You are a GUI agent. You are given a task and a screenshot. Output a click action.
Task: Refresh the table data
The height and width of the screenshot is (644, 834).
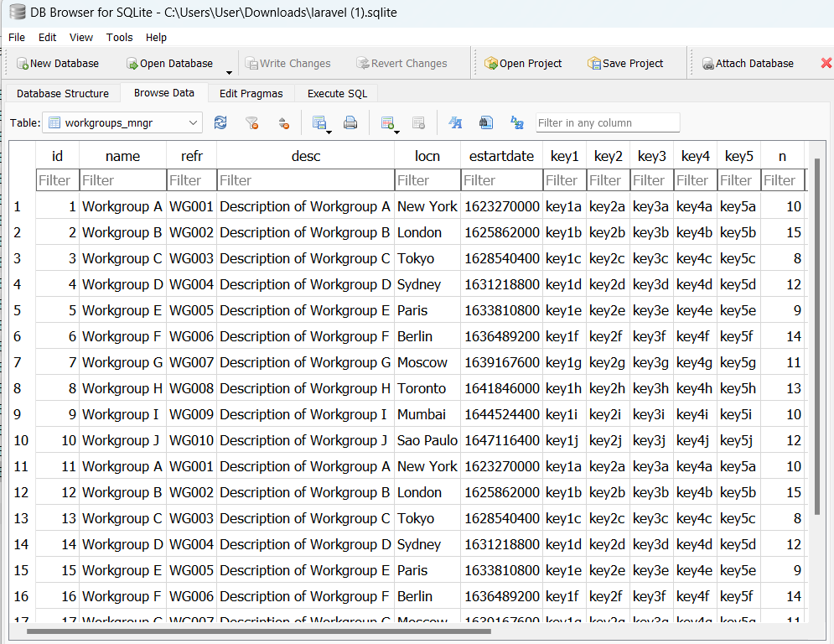click(x=220, y=123)
